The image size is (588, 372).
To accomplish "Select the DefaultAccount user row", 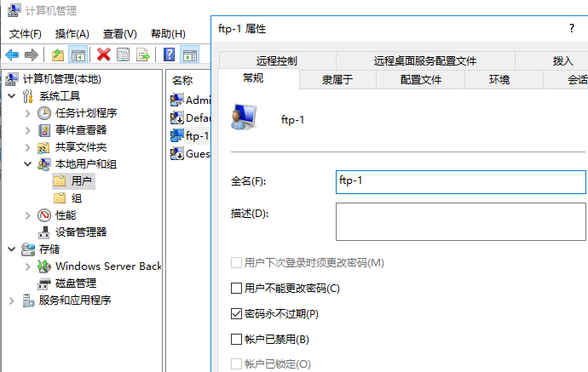I will click(x=190, y=117).
